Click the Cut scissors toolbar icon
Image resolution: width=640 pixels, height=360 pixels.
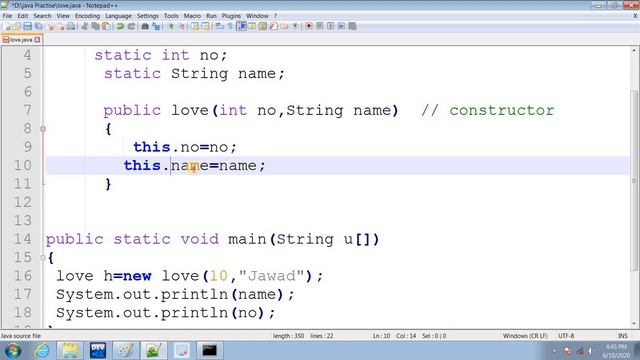pos(84,27)
